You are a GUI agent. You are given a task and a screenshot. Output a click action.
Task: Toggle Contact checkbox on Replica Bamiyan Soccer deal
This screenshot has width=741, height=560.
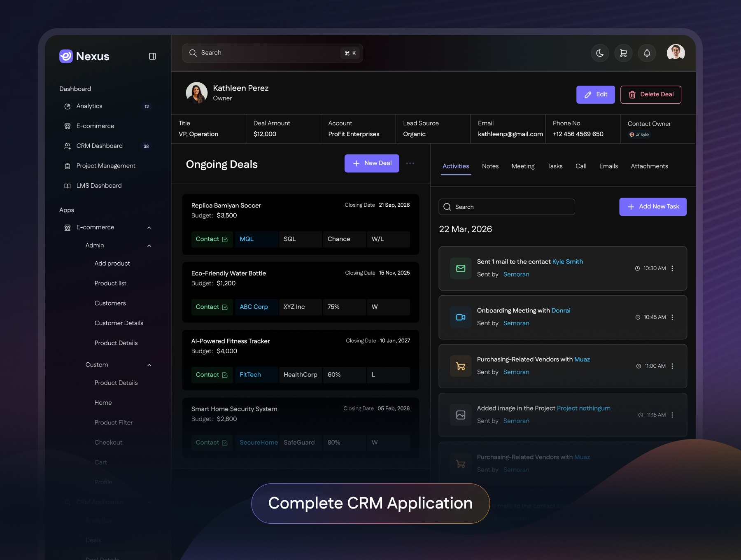(x=225, y=240)
